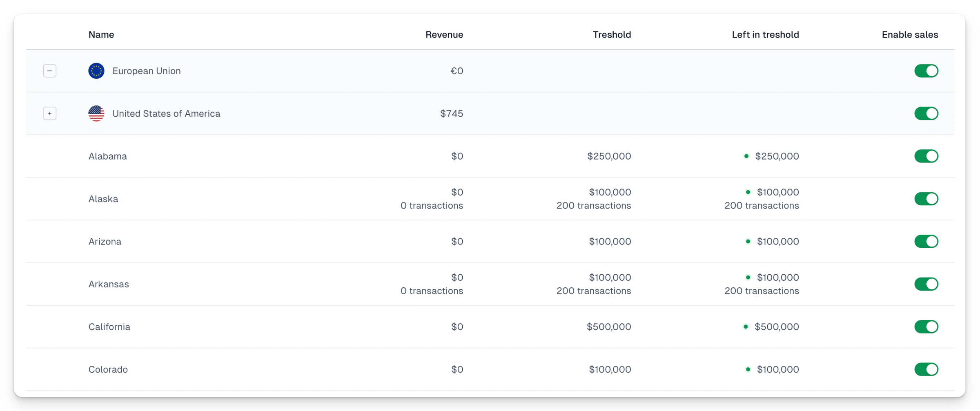Click the Alabama state name

tap(108, 156)
